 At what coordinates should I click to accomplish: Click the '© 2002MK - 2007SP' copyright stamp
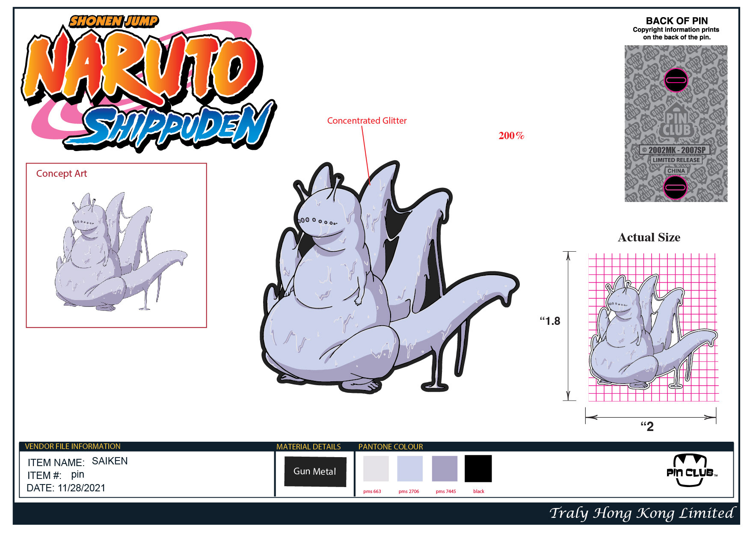674,150
